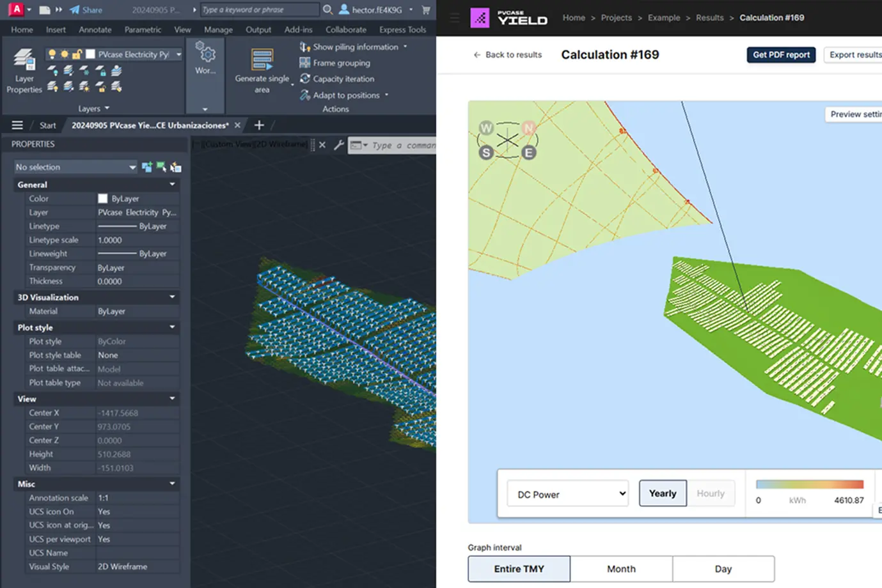Screen dimensions: 882x588
Task: Switch to the Annotate ribbon tab
Action: [x=95, y=29]
